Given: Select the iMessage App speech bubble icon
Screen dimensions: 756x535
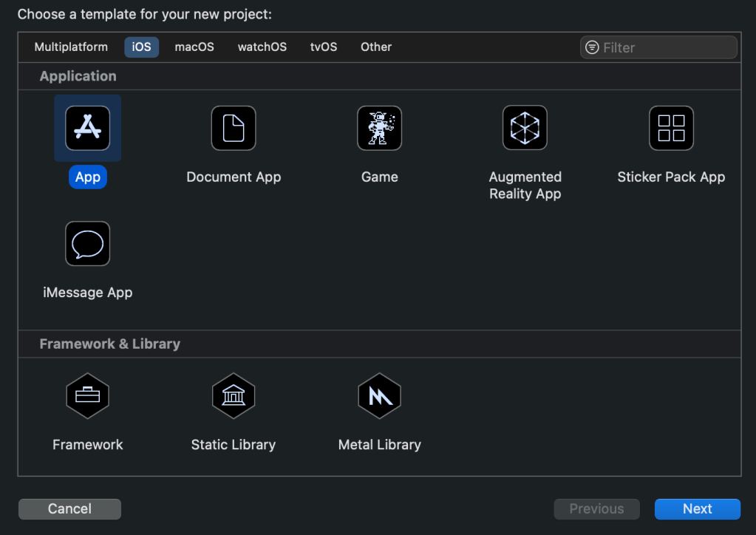Looking at the screenshot, I should (87, 243).
